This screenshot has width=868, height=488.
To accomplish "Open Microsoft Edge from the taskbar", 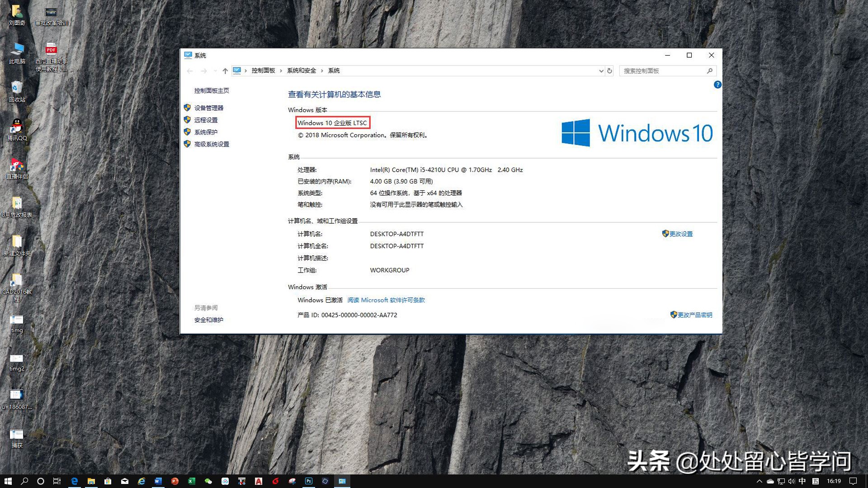I will pos(74,481).
